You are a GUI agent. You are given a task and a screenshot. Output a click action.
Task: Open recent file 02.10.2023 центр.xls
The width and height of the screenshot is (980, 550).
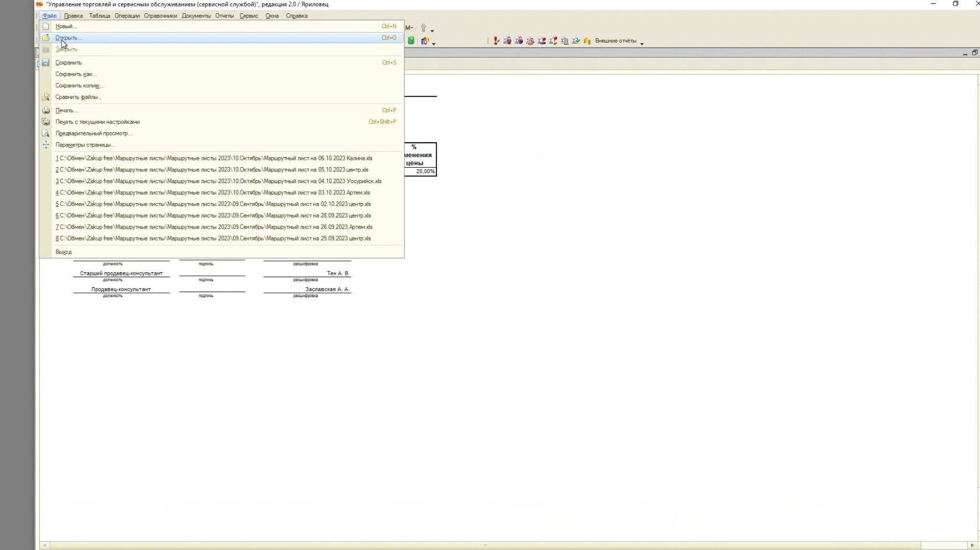click(x=221, y=204)
